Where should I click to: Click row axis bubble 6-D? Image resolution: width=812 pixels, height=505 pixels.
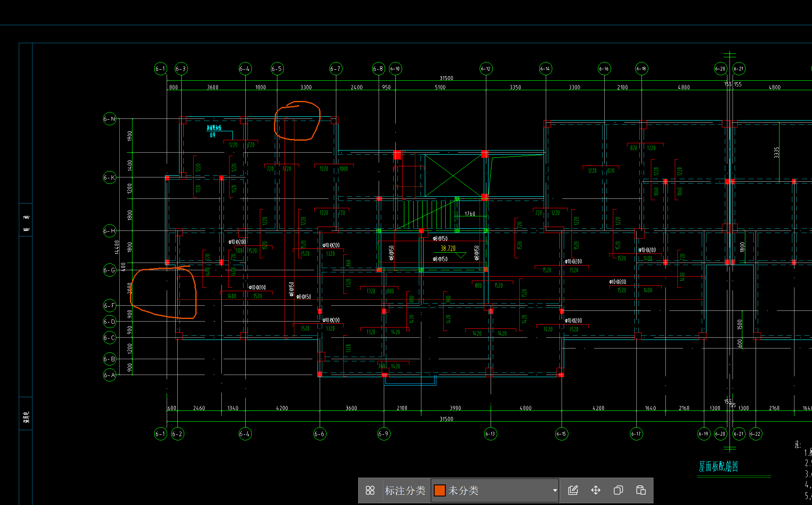[x=110, y=322]
